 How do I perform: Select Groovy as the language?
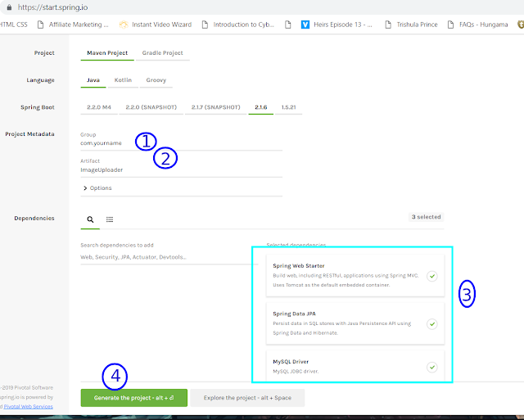tap(156, 80)
